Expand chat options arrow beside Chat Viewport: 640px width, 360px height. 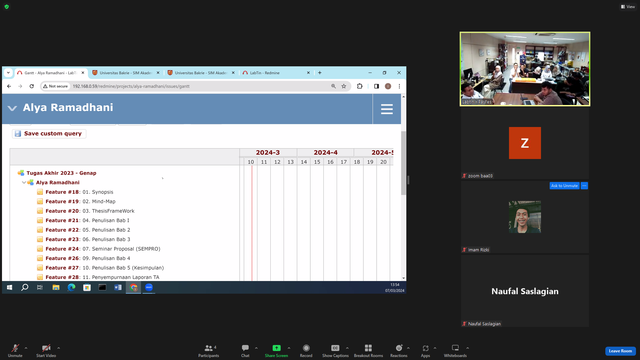click(256, 348)
